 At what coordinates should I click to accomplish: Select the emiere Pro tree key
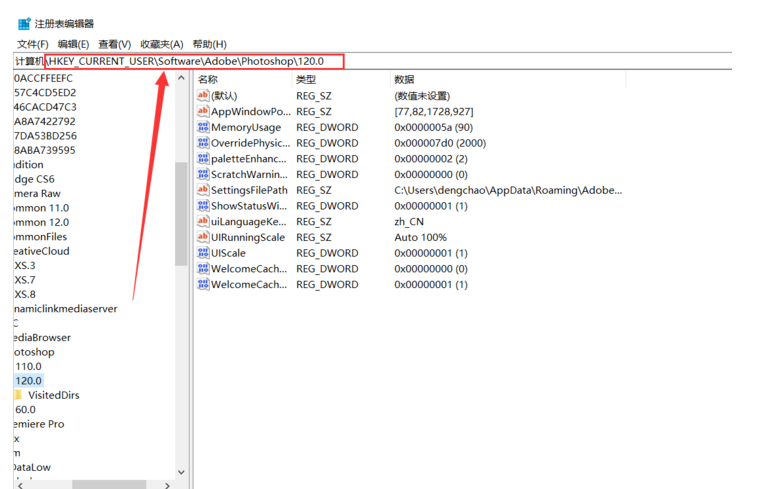click(39, 424)
